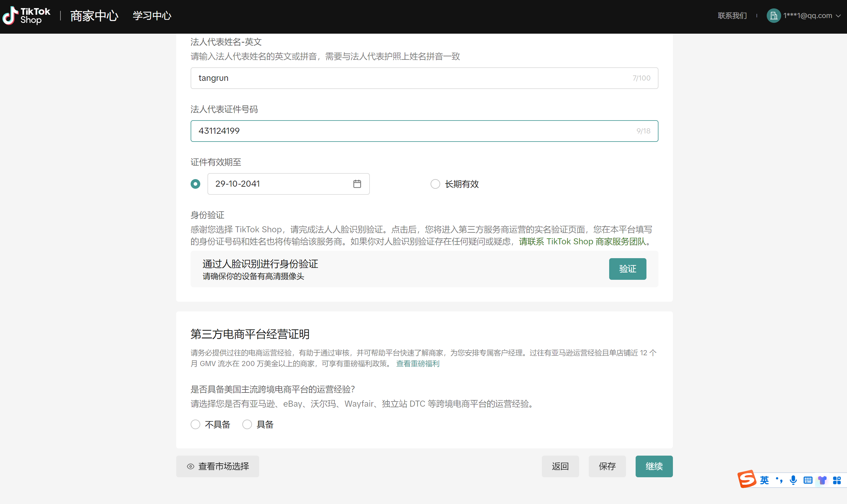Open the calendar date picker icon
Screen dimensions: 847x504
pyautogui.click(x=357, y=184)
